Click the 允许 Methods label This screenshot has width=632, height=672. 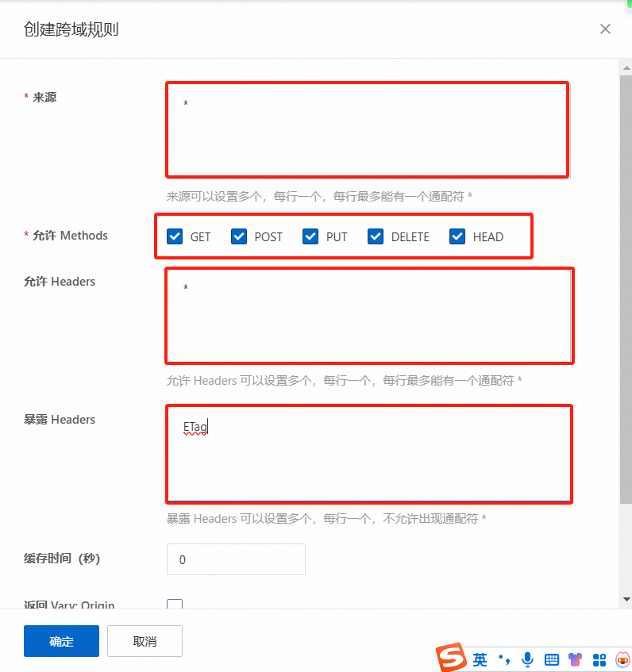coord(70,236)
